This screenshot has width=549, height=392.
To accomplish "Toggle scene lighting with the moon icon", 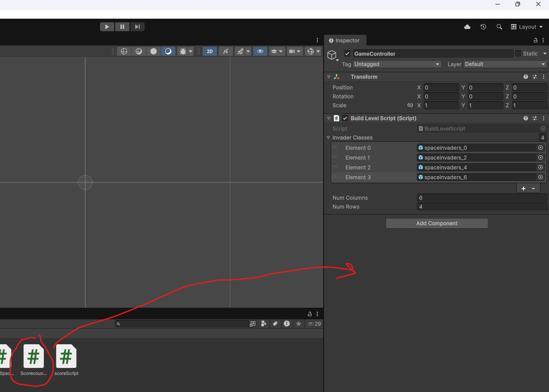I will click(168, 51).
